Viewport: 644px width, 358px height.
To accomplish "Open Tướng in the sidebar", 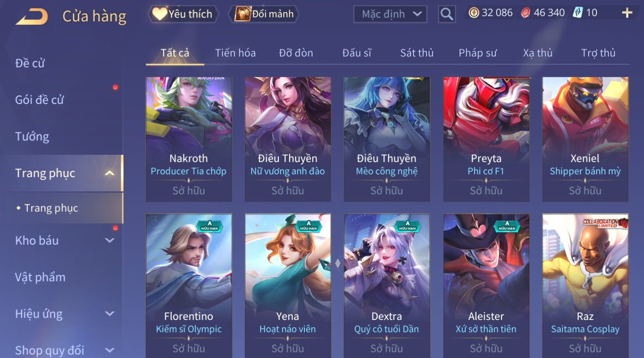I will point(32,136).
